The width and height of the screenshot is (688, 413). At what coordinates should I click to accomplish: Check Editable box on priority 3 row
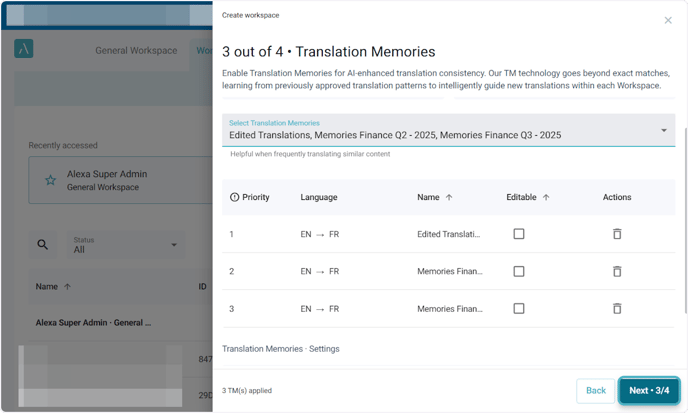click(518, 308)
